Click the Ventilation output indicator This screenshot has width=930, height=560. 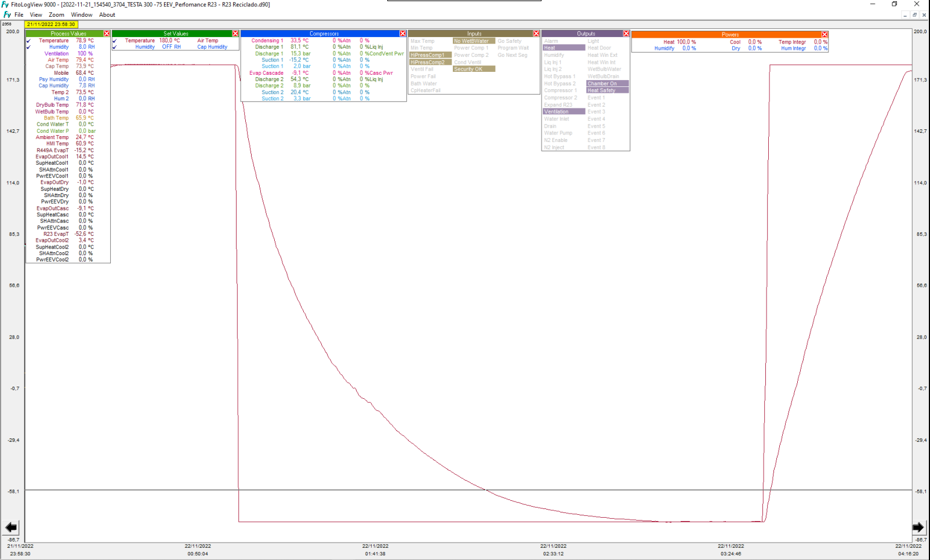564,112
